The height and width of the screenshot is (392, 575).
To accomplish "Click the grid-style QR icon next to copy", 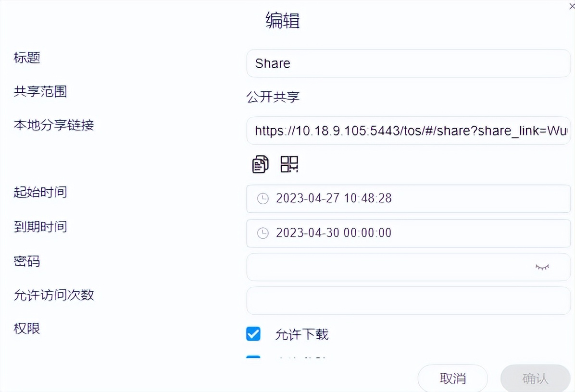I will [x=289, y=164].
